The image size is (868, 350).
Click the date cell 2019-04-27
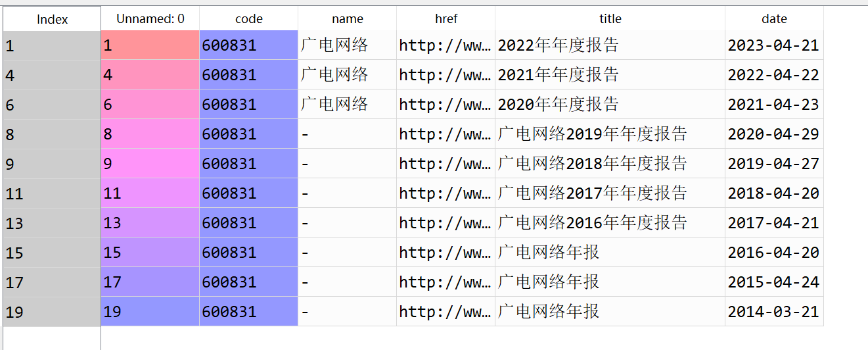pyautogui.click(x=775, y=164)
